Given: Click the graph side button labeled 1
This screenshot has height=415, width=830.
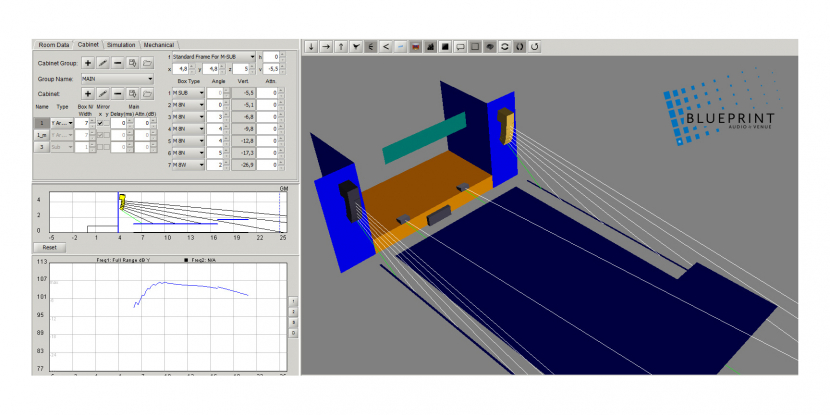Looking at the screenshot, I should [x=293, y=301].
